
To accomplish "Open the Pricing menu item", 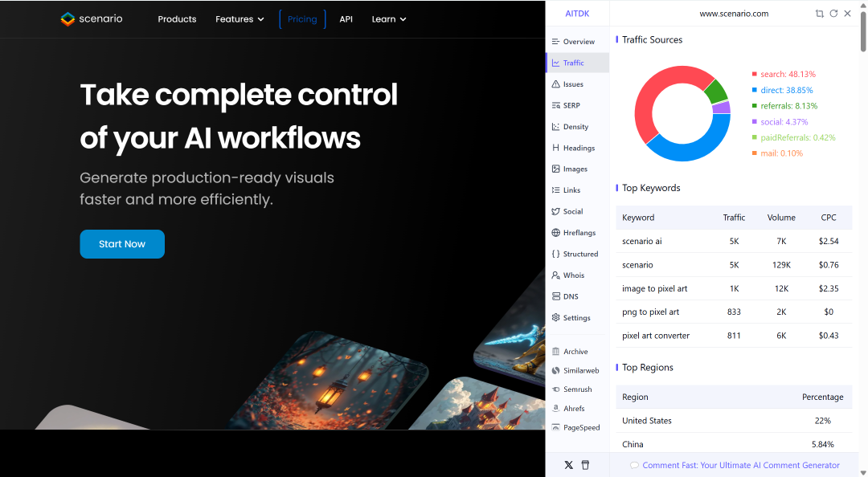I will [x=302, y=19].
